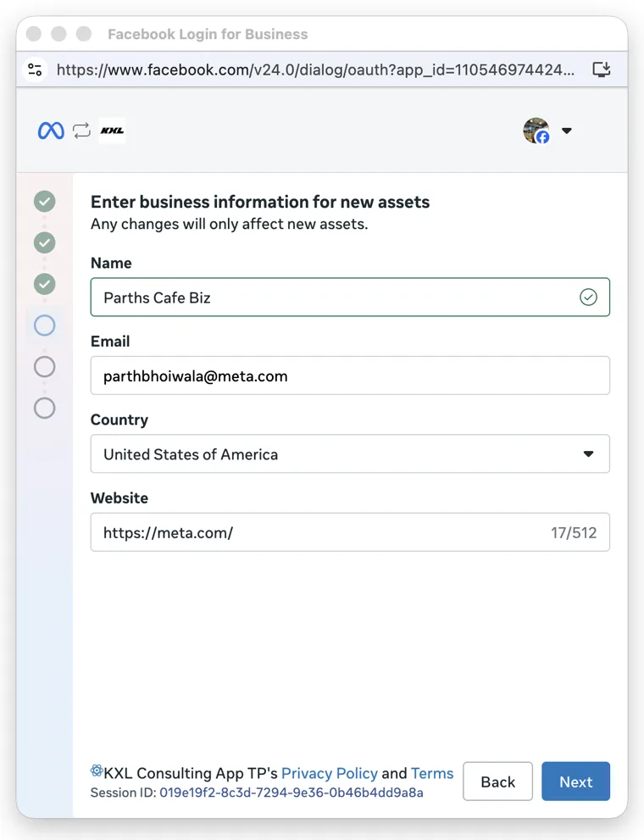Image resolution: width=644 pixels, height=840 pixels.
Task: Open the Country dropdown
Action: pos(350,453)
